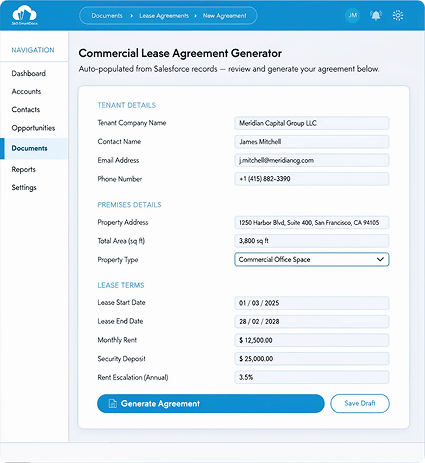Click the Monthly Rent label
Image resolution: width=425 pixels, height=463 pixels.
117,340
